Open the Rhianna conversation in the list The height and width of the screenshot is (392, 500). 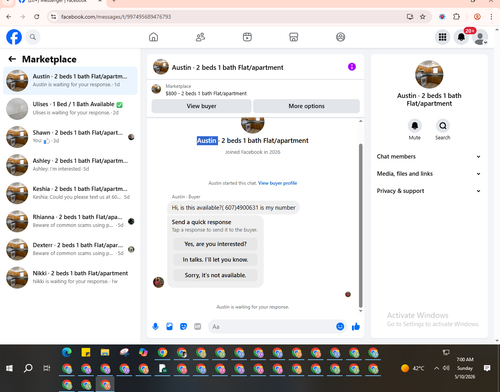click(70, 221)
